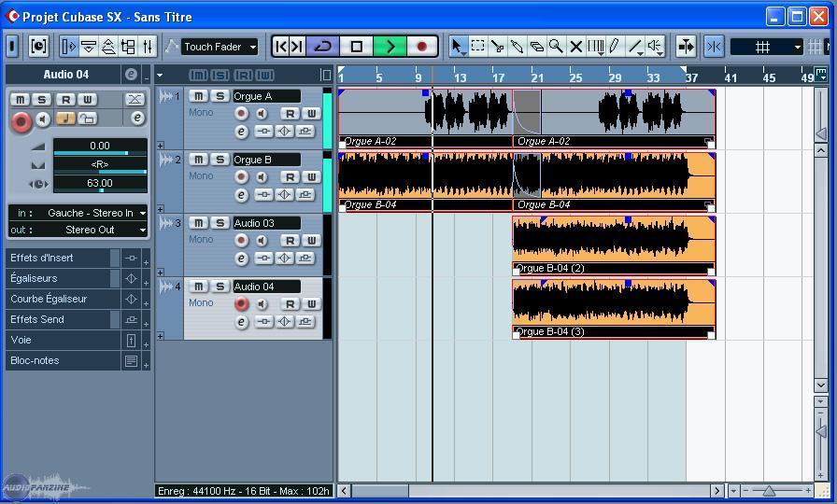Toggle the Cycle loop button
Screen dimensions: 837x504
click(323, 47)
